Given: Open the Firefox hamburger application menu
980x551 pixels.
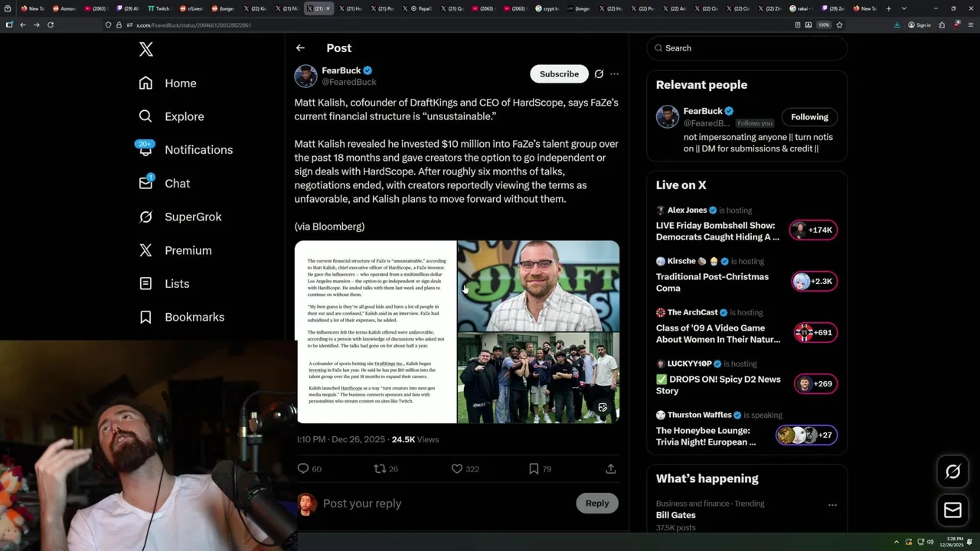Looking at the screenshot, I should [x=971, y=24].
